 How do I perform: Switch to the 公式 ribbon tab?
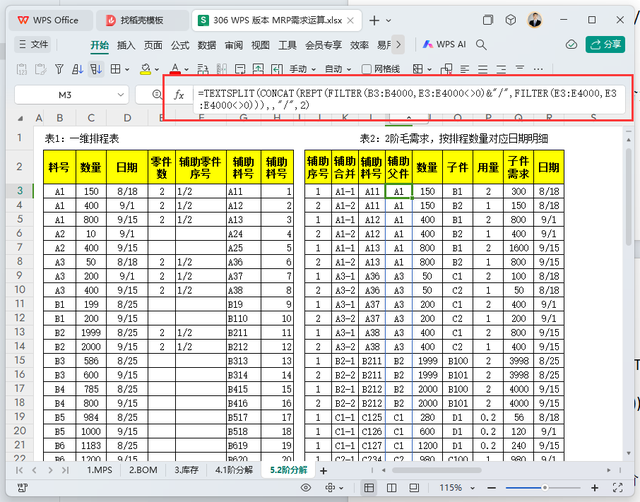(x=180, y=45)
